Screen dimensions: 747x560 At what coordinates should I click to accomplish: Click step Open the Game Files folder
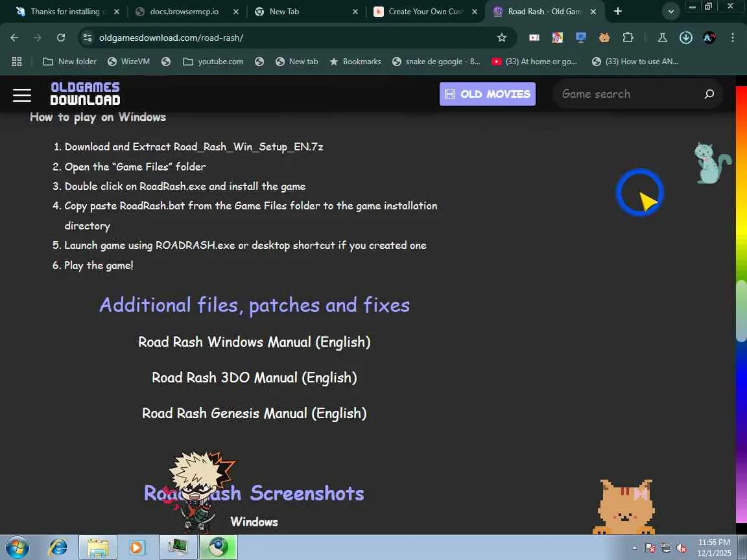coord(136,167)
